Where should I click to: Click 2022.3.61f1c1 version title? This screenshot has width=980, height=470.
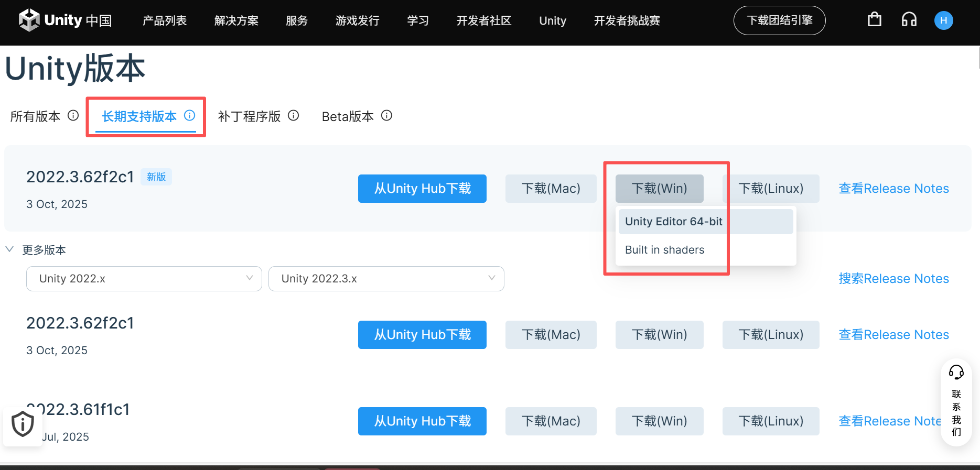pyautogui.click(x=78, y=409)
